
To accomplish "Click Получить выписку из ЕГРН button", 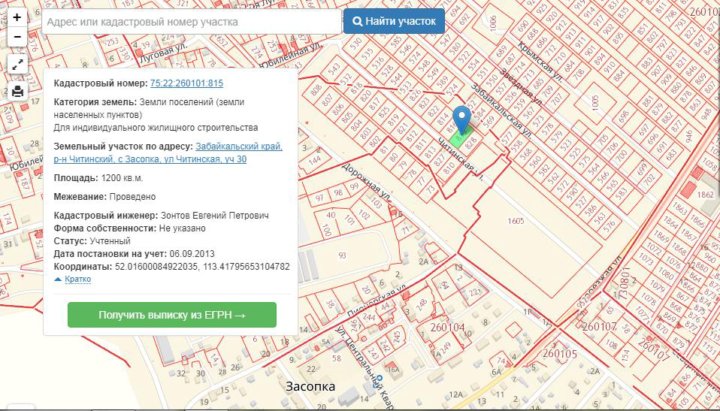I will [x=172, y=315].
